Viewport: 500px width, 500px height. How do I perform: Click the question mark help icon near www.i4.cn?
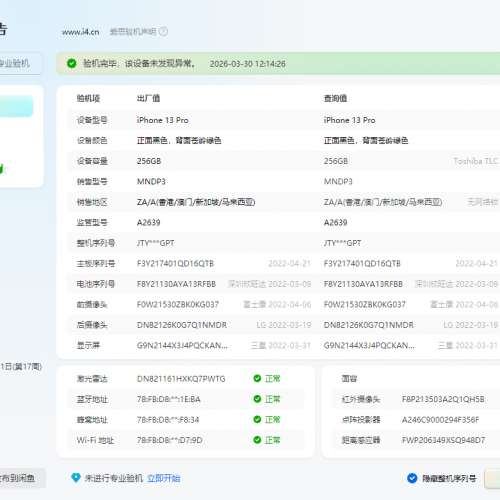click(x=163, y=32)
